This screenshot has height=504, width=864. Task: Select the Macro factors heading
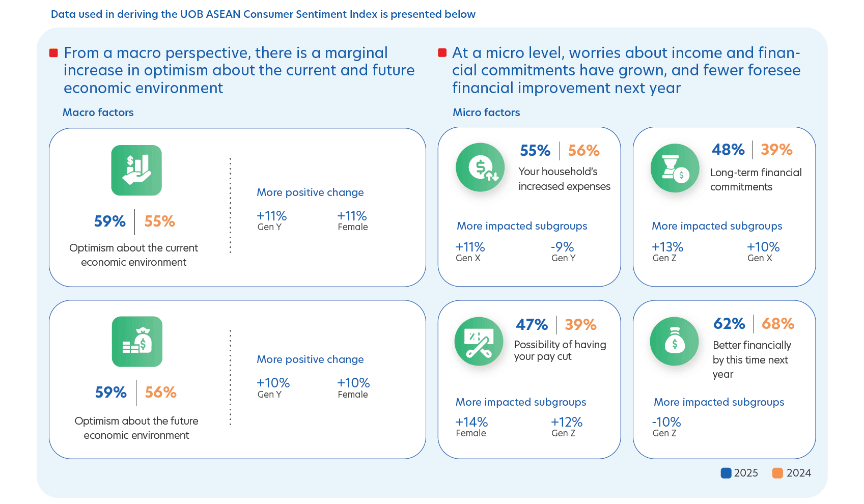(98, 113)
